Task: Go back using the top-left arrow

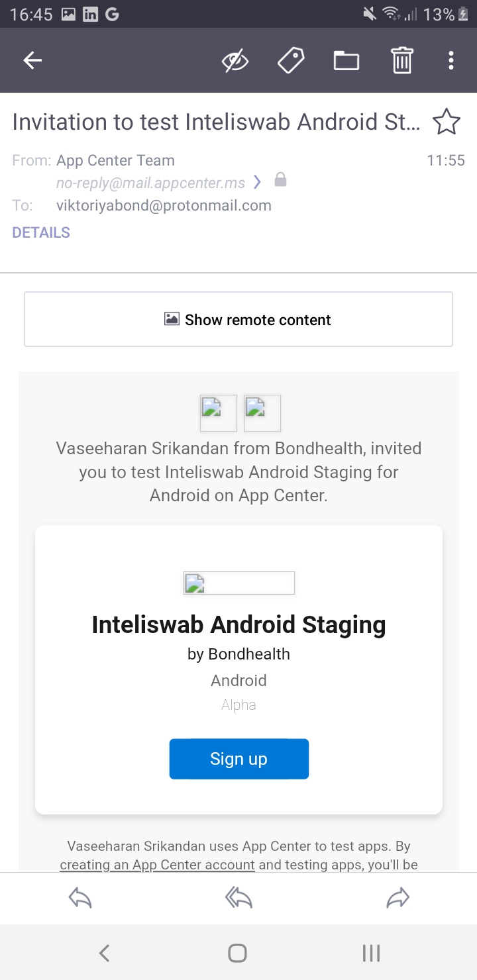Action: pos(32,61)
